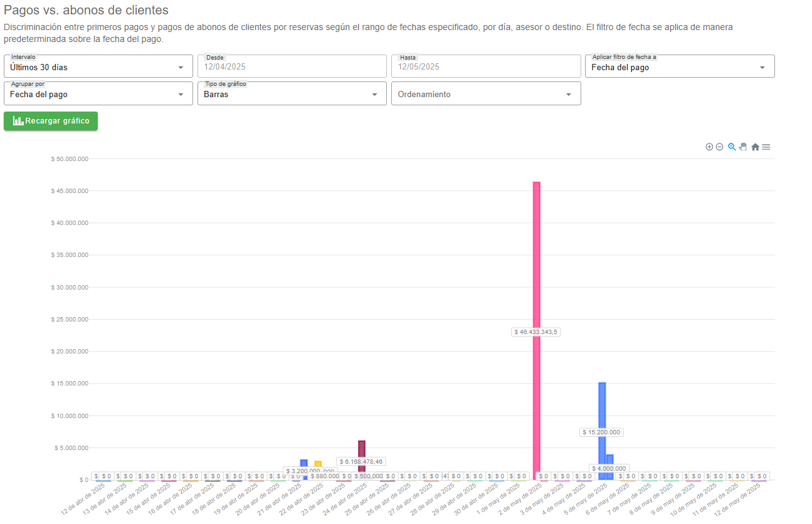Viewport: 812px width, 524px height.
Task: Click the chart zoom in icon
Action: 709,147
